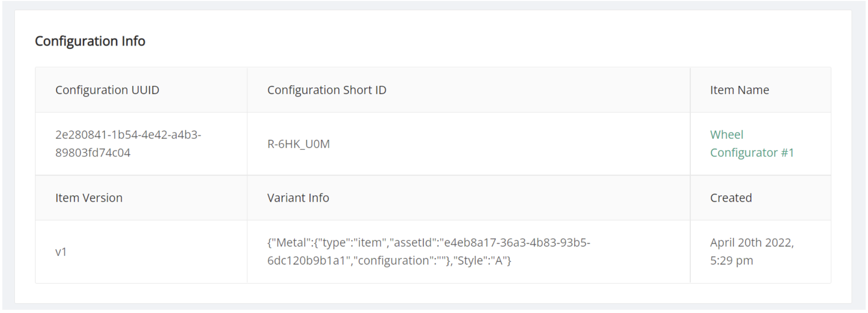Screen dimensions: 868x313
Task: Click the "Metal" key in Variant Info
Action: point(289,243)
